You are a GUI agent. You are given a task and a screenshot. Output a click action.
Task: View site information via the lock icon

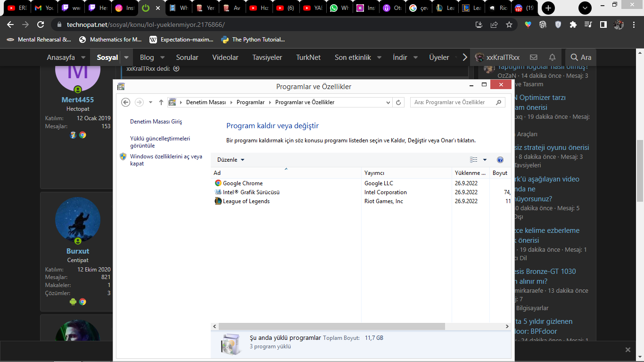point(59,25)
